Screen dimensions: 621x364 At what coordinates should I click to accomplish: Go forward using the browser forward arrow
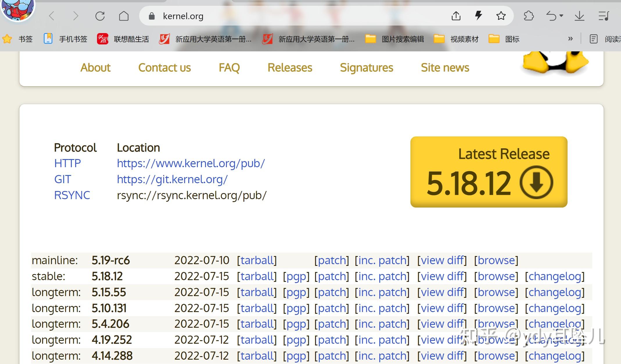pyautogui.click(x=76, y=16)
